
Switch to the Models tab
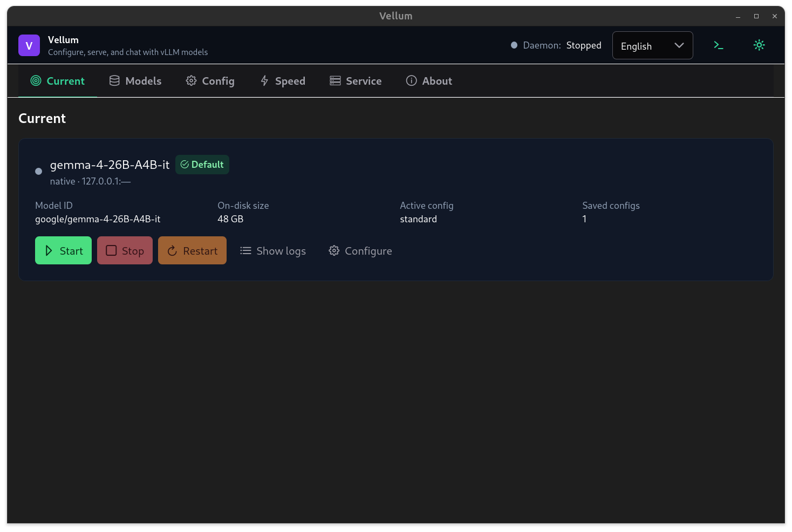pyautogui.click(x=135, y=81)
